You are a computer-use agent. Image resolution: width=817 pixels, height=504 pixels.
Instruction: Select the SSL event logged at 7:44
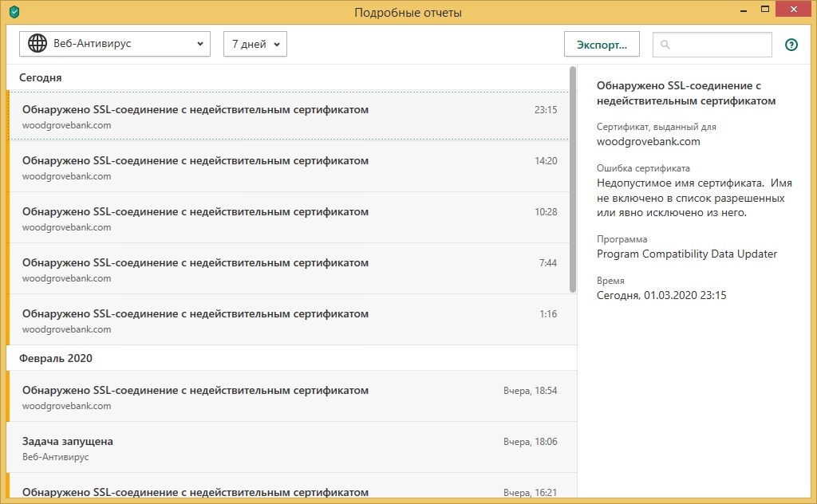[x=289, y=270]
